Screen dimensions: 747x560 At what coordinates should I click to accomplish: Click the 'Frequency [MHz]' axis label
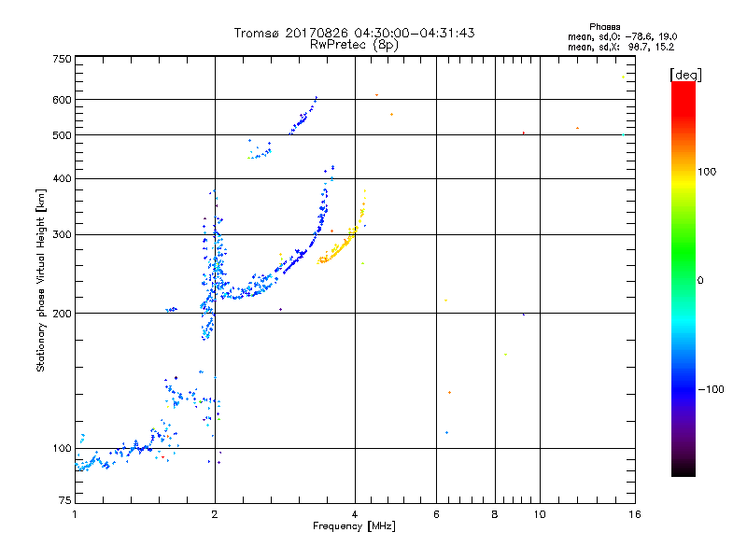354,526
